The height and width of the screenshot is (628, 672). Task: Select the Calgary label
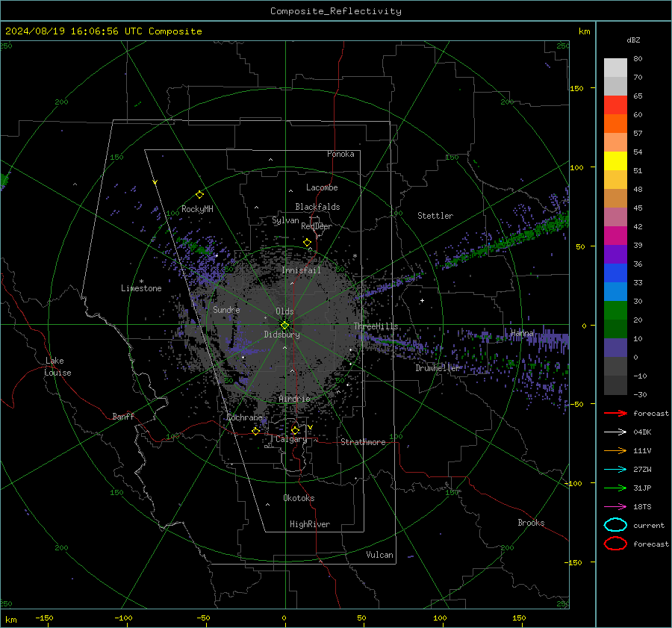click(291, 439)
